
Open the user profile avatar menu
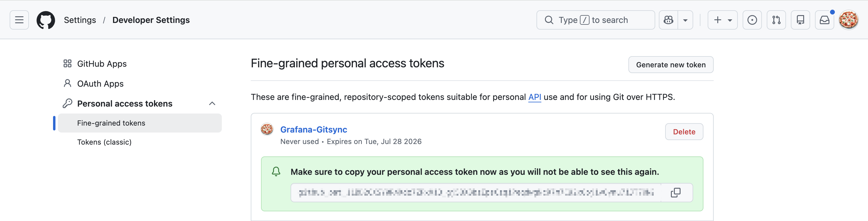848,20
